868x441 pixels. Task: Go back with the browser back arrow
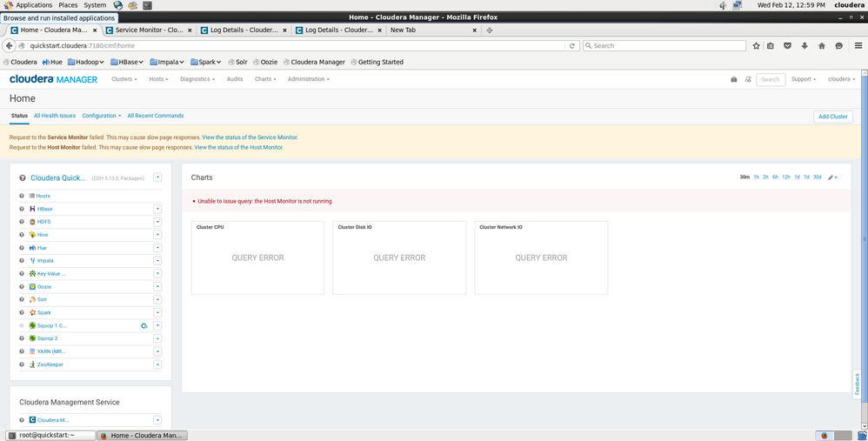click(10, 46)
